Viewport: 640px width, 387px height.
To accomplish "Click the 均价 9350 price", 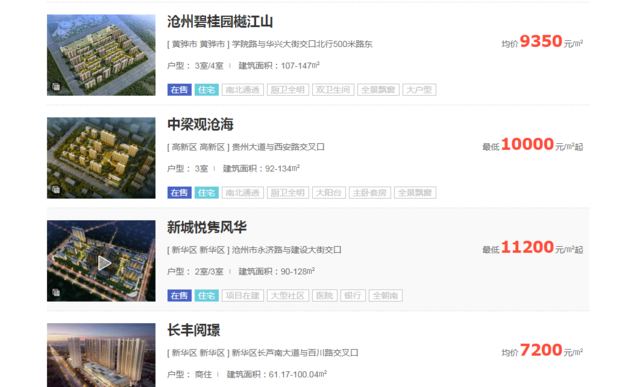I will click(542, 42).
